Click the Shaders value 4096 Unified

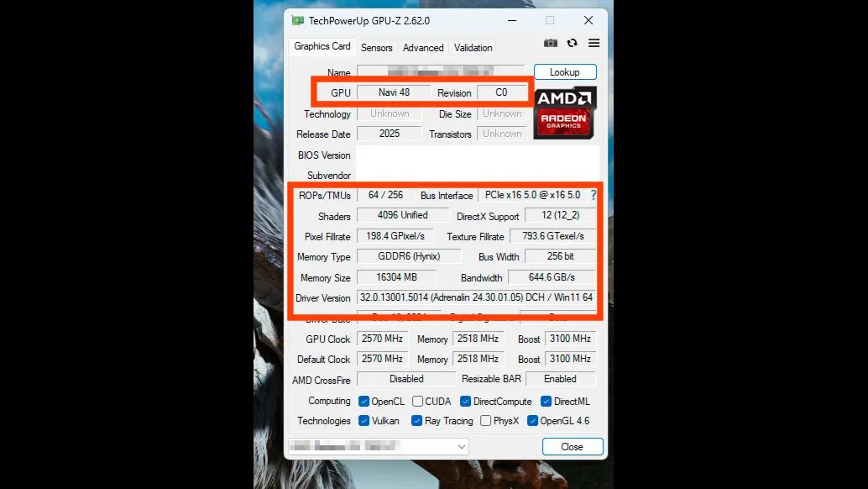pos(402,215)
